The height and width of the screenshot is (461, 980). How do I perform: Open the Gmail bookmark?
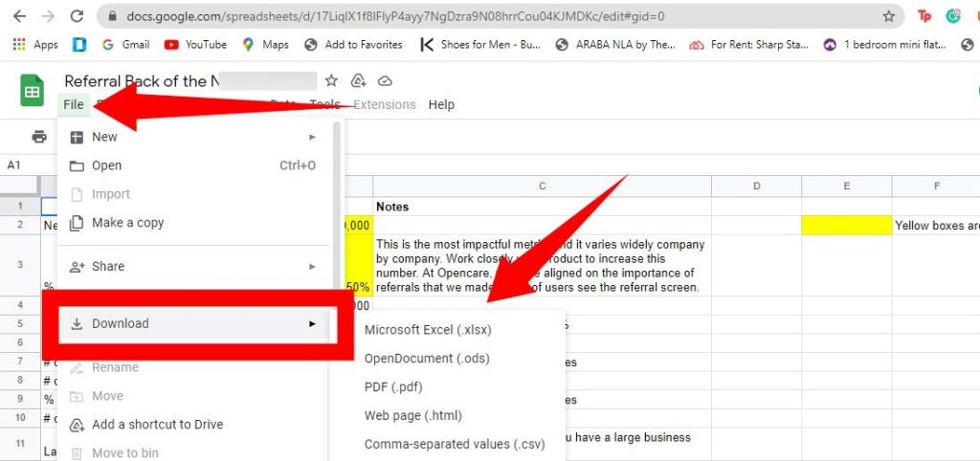pyautogui.click(x=125, y=44)
